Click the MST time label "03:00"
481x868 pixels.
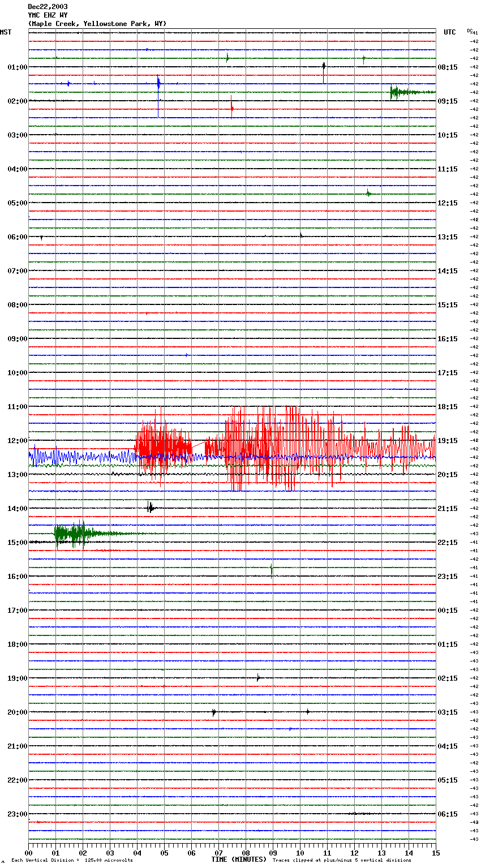tap(18, 135)
